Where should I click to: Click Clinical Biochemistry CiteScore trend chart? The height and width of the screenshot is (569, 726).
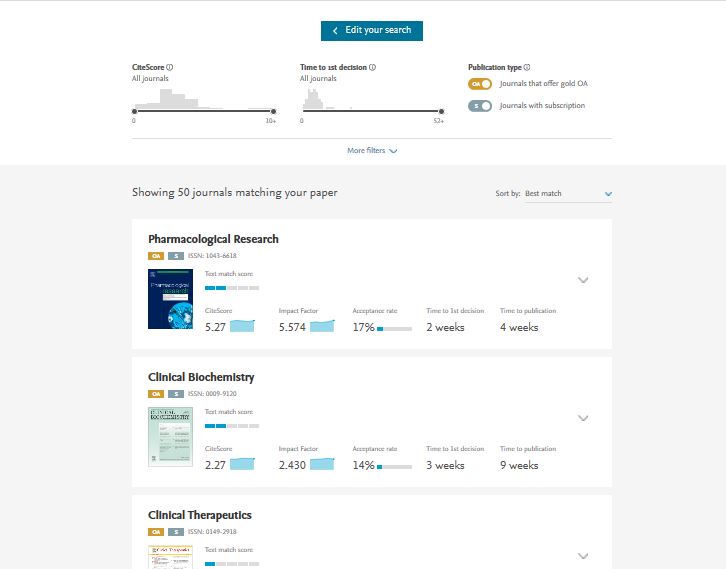pyautogui.click(x=242, y=464)
